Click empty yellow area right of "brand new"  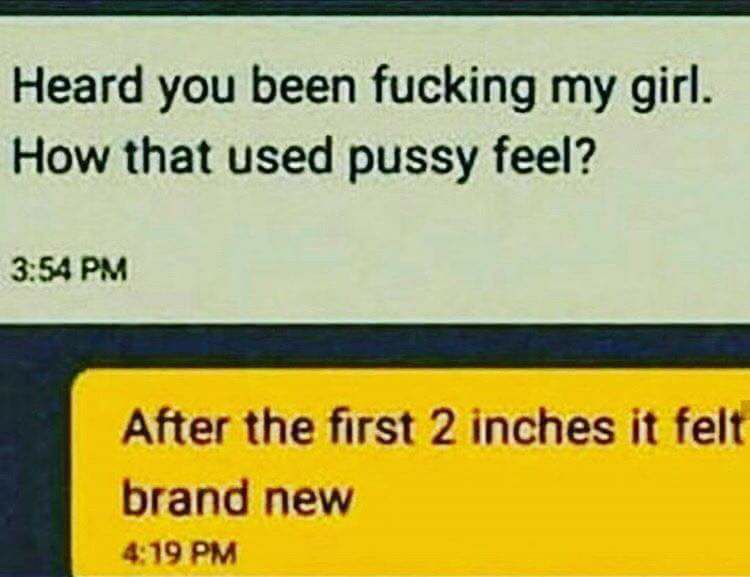[550, 499]
